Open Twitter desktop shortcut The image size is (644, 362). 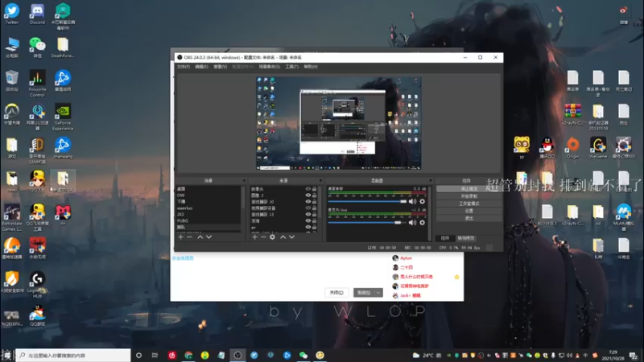[12, 14]
